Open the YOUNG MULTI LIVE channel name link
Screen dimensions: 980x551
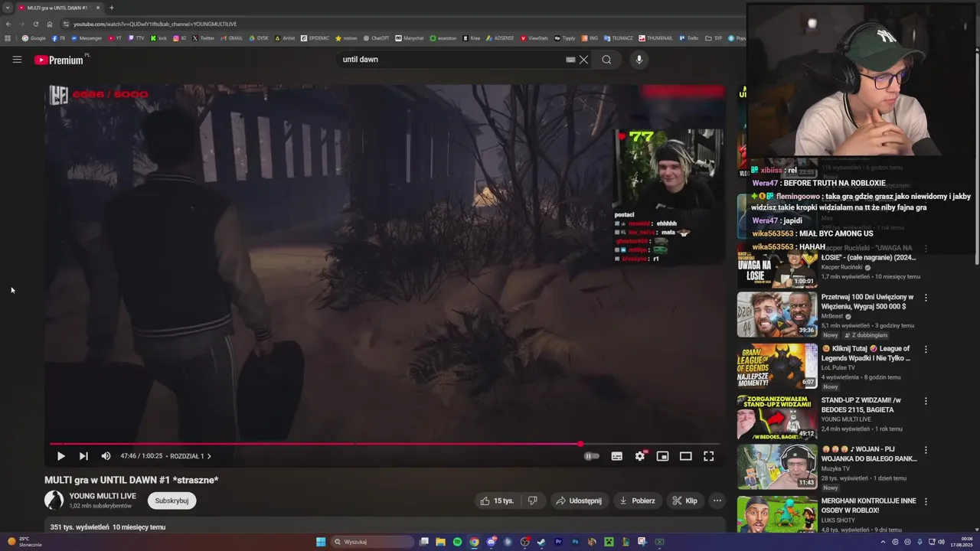click(x=103, y=496)
